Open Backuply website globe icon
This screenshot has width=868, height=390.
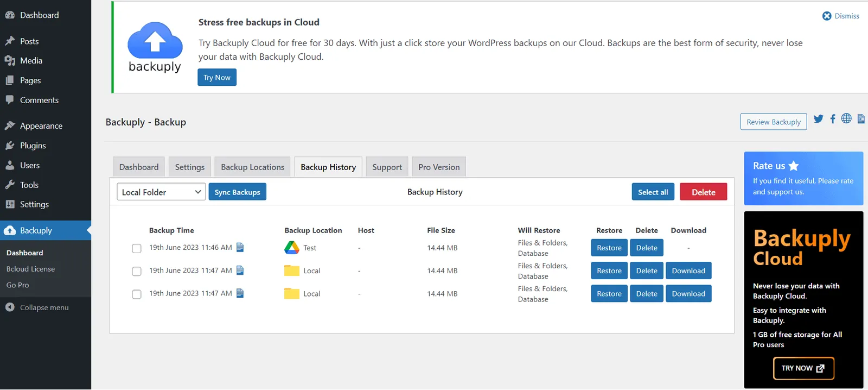point(846,118)
